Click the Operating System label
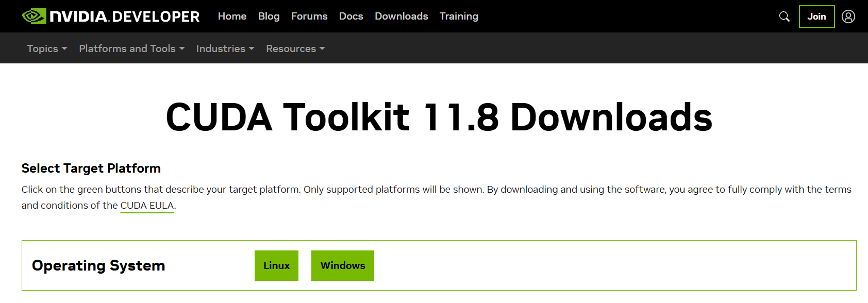Viewport: 868px width, 303px height. coord(98,265)
